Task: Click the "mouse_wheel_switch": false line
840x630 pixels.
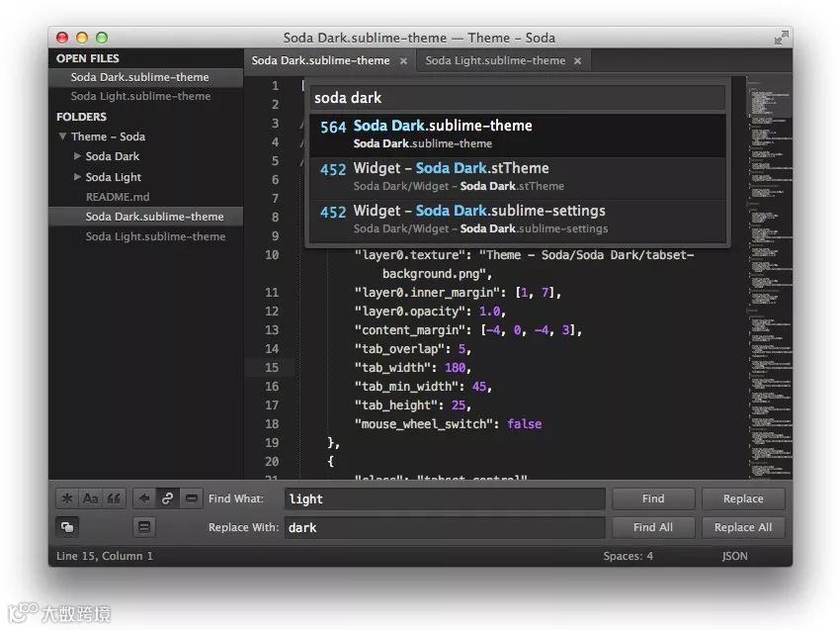Action: click(448, 424)
